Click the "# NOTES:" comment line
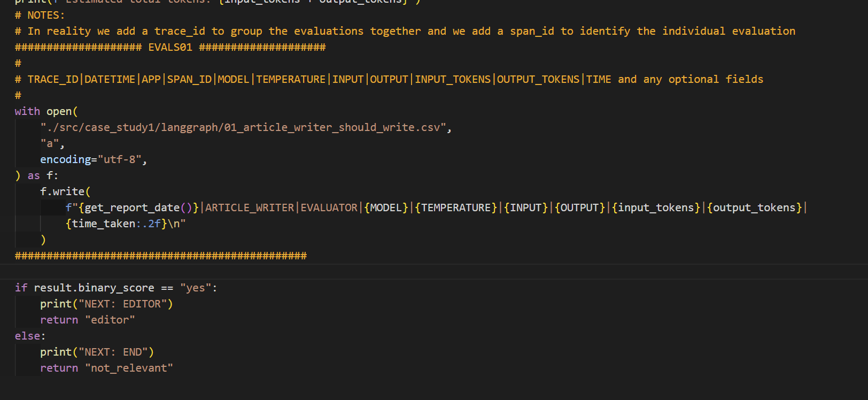 click(40, 16)
